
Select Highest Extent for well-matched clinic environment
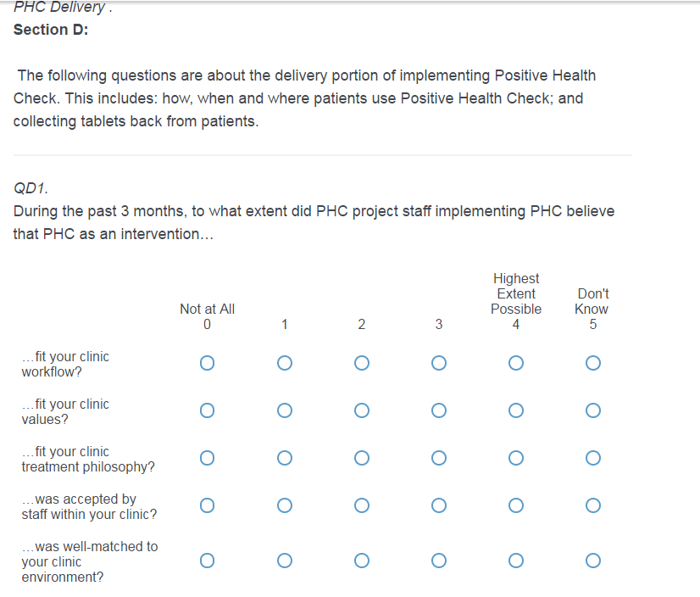pyautogui.click(x=515, y=561)
